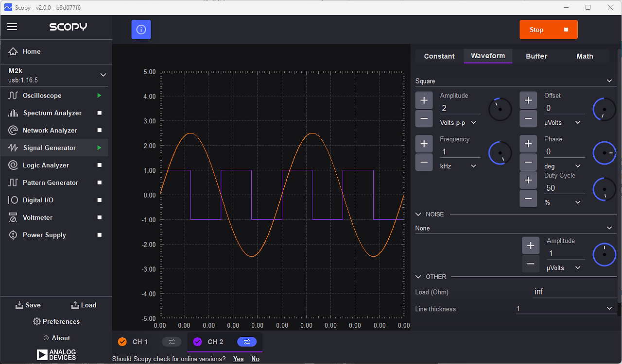
Task: Expand the M2k device dropdown arrow
Action: tap(103, 75)
